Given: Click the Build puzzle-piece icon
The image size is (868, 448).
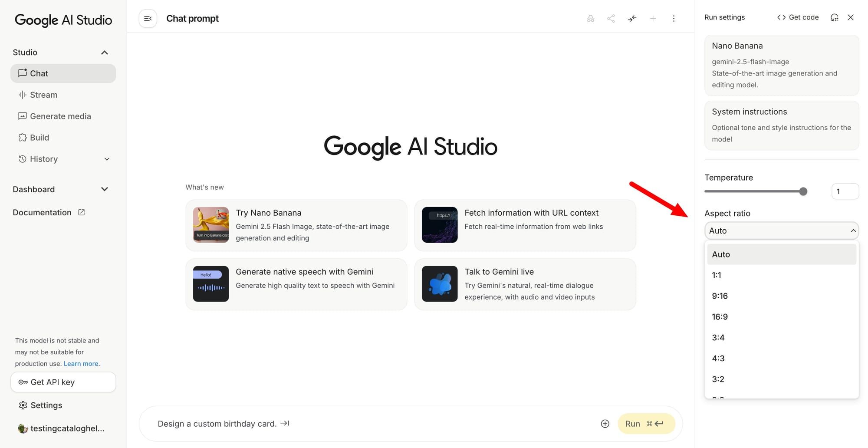Looking at the screenshot, I should 23,138.
